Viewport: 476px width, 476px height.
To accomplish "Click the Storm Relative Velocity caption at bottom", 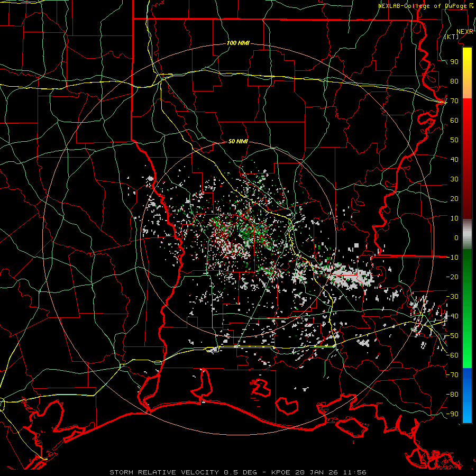I will [x=237, y=472].
